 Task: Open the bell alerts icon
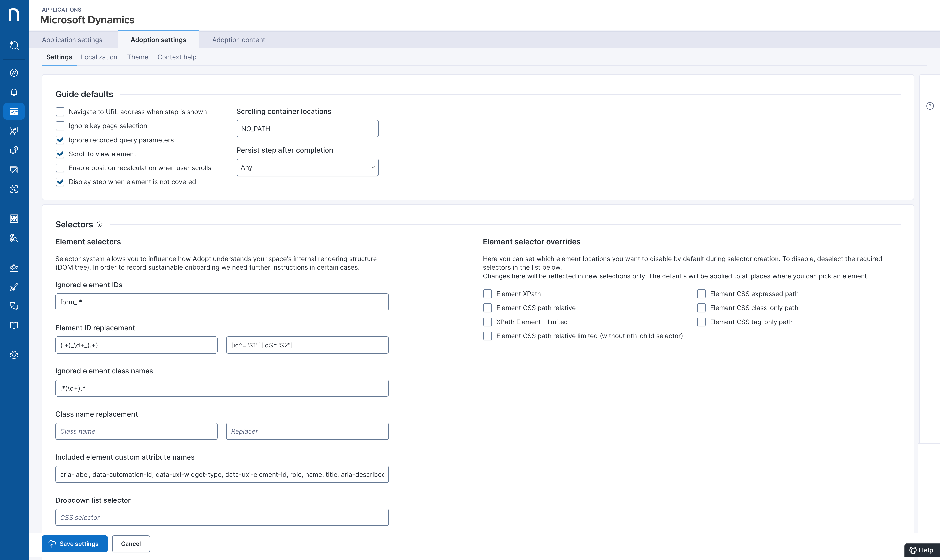click(x=14, y=92)
